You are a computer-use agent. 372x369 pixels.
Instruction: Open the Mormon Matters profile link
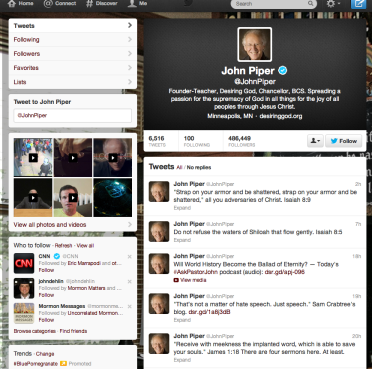tap(86, 288)
